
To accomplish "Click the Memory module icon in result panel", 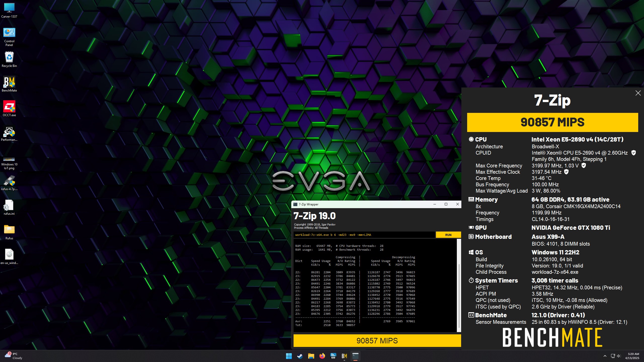I will [x=471, y=199].
